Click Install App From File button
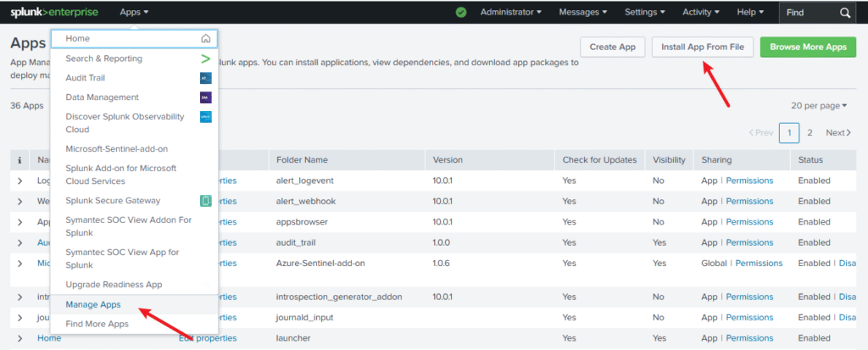Screen dimensions: 868x350 [702, 47]
